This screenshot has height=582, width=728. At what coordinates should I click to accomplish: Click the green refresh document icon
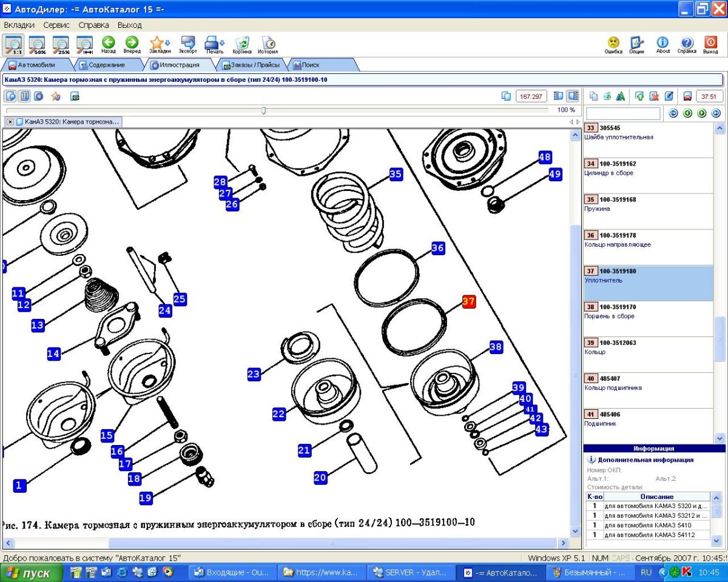[607, 96]
